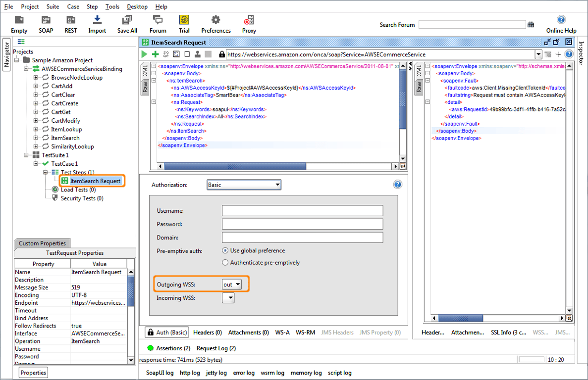
Task: Click the Empty project toolbar icon
Action: [19, 20]
